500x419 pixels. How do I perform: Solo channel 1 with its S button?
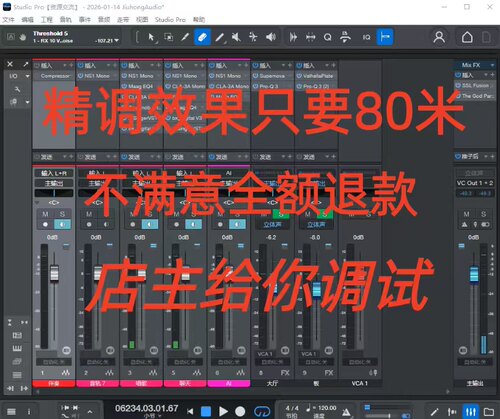click(x=62, y=214)
